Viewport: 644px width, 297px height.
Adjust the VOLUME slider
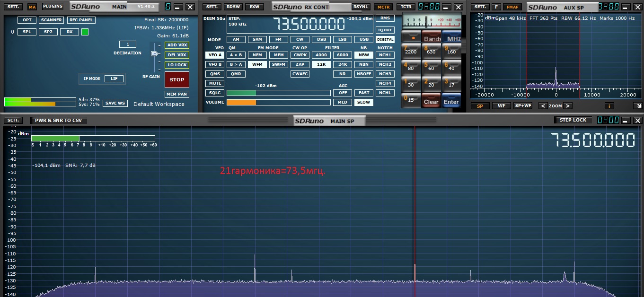pos(278,102)
